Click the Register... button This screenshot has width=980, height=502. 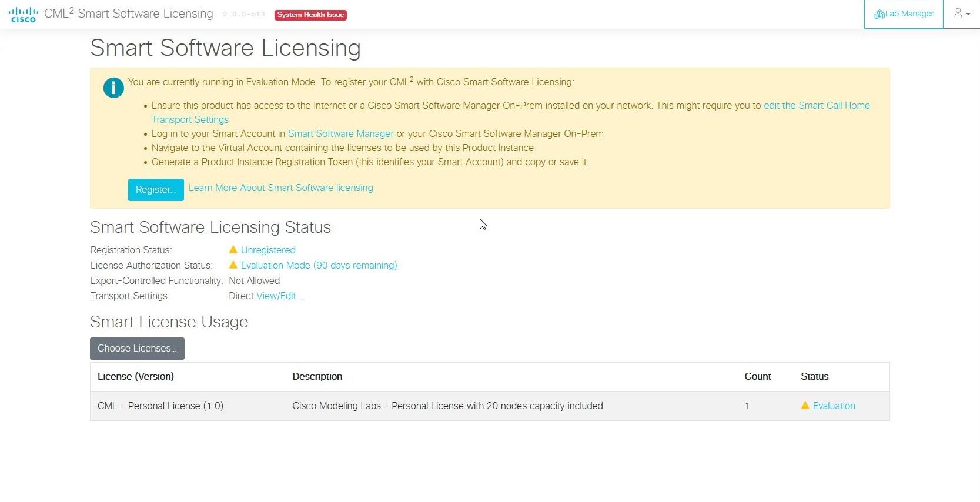156,190
